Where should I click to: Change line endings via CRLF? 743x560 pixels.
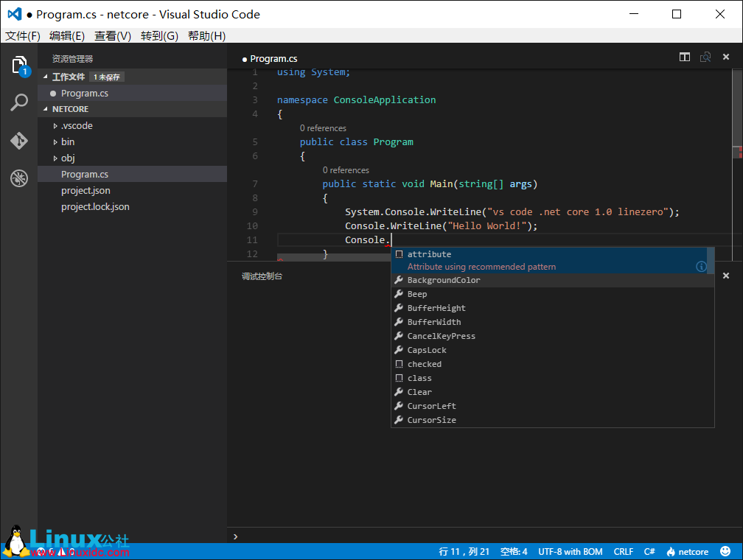(623, 551)
